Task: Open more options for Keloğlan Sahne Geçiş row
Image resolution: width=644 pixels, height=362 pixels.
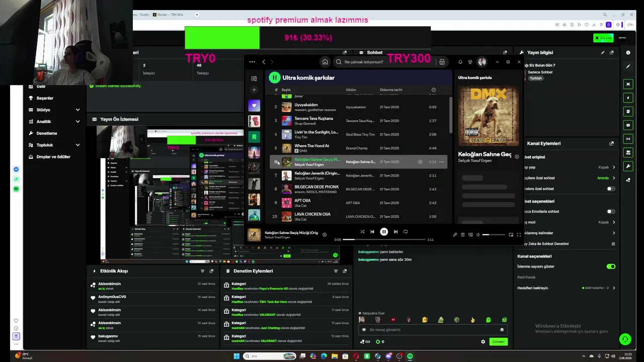Action: (x=441, y=162)
